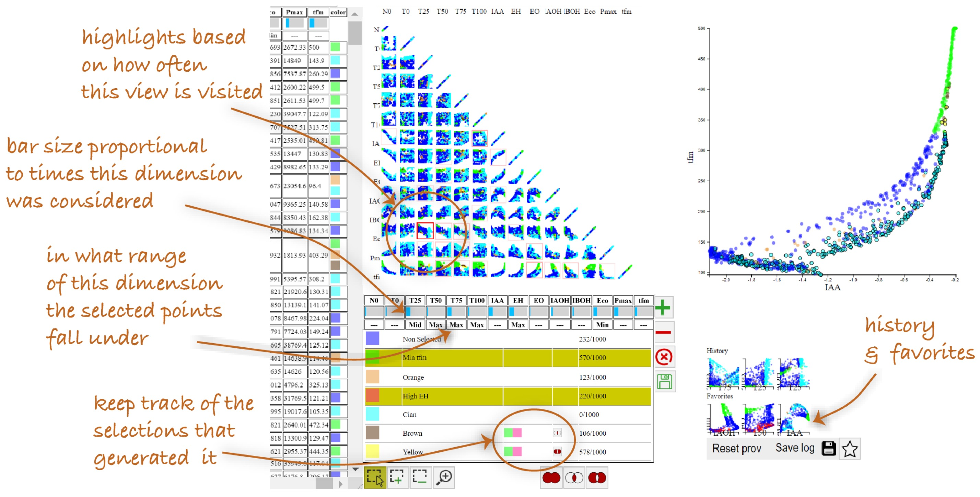Screen dimensions: 980x497
Task: Click the red-outlined scatterplot cell in the matrix
Action: click(425, 231)
